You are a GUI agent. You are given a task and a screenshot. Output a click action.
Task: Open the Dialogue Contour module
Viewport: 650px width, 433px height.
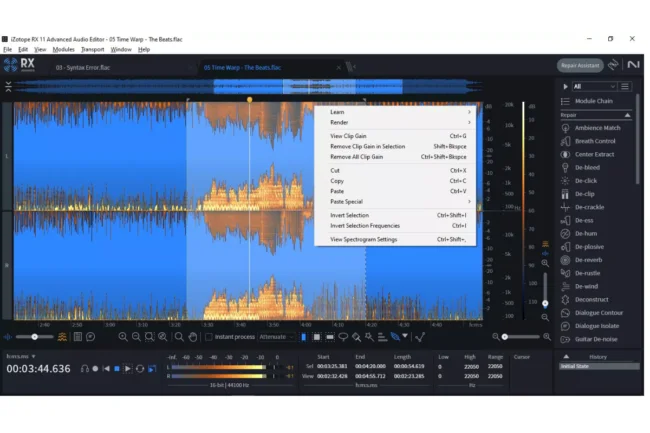pos(598,313)
